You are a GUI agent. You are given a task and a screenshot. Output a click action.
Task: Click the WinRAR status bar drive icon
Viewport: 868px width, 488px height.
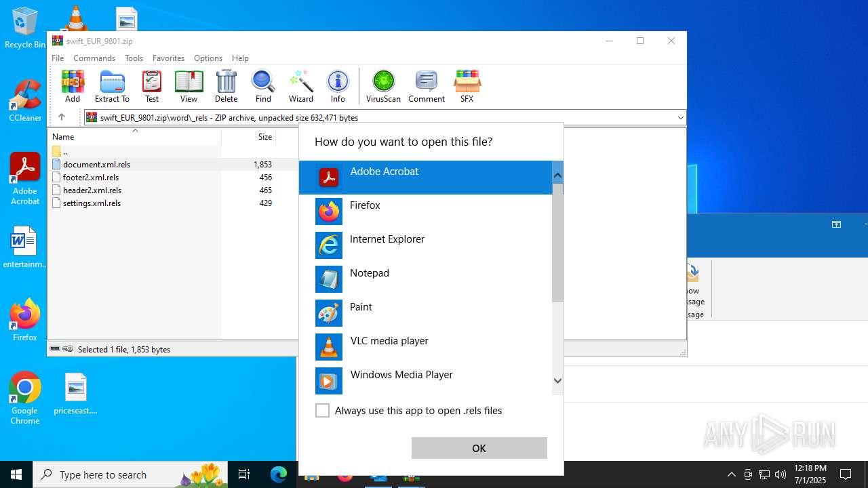pyautogui.click(x=56, y=349)
